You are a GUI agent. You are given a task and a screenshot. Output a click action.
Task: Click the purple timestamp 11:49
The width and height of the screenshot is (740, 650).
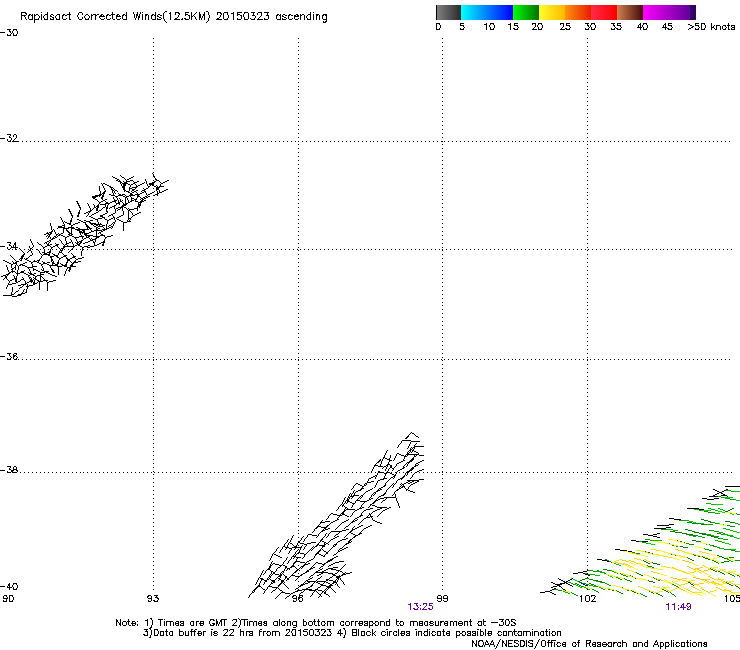tap(678, 607)
